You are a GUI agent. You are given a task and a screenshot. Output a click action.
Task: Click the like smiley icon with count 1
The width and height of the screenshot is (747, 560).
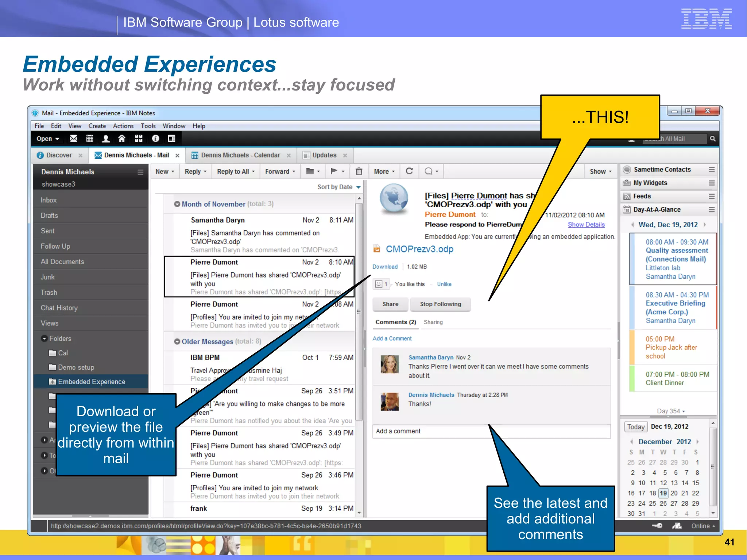click(382, 284)
